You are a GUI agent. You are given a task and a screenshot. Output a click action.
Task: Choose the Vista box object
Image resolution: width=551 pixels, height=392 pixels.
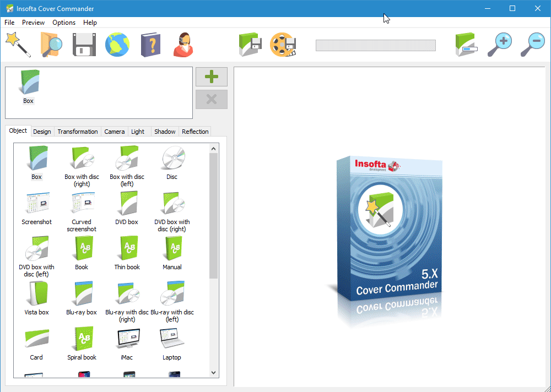[x=36, y=298]
